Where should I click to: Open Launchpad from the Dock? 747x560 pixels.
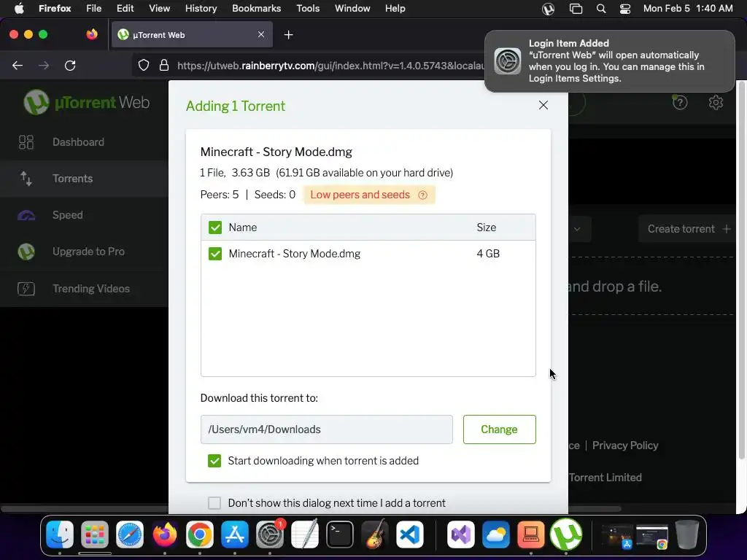point(94,534)
